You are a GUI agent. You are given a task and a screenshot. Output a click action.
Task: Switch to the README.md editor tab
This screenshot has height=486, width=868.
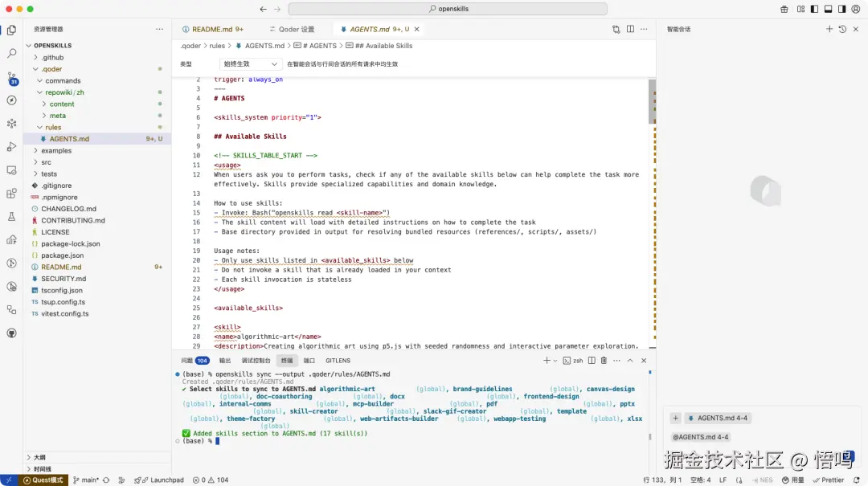click(212, 29)
